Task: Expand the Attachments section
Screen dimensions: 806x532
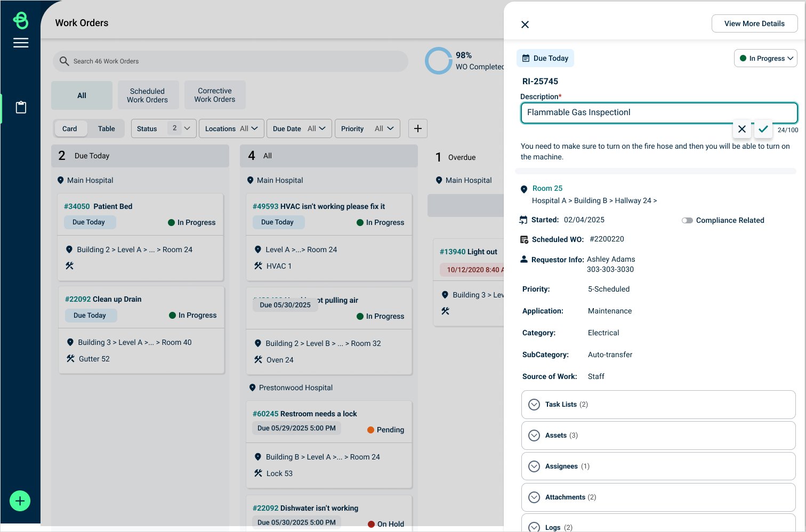Action: click(658, 497)
